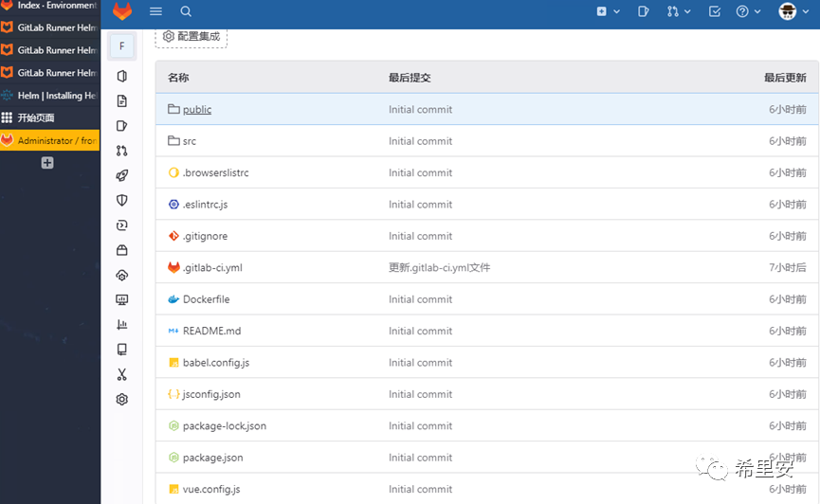Click the 最后更新 column header
Image resolution: width=820 pixels, height=504 pixels.
(785, 78)
